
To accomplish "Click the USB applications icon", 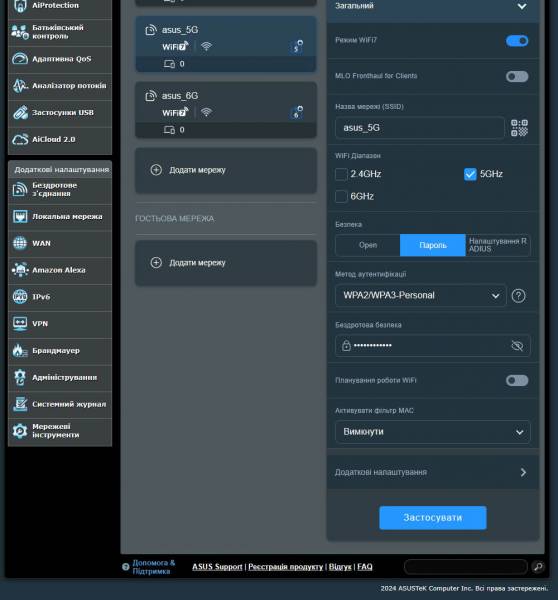I will click(20, 112).
